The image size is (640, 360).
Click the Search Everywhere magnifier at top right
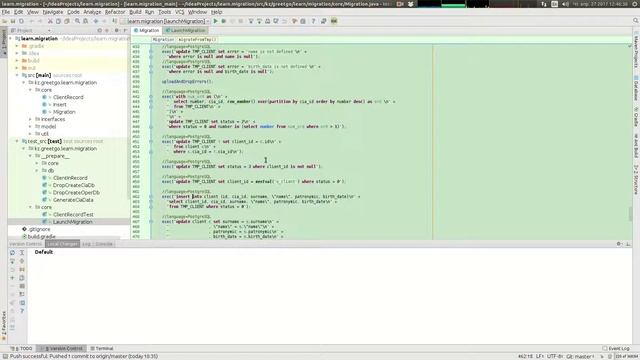[x=636, y=21]
